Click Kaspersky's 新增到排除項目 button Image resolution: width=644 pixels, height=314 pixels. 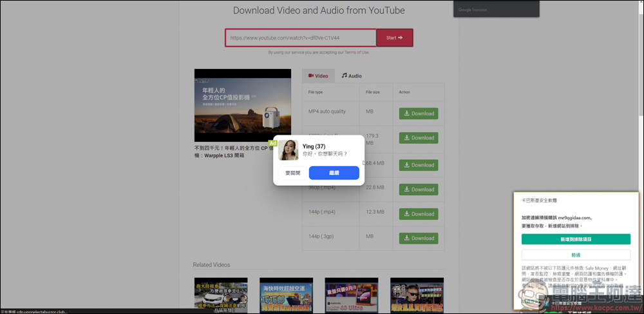[576, 239]
